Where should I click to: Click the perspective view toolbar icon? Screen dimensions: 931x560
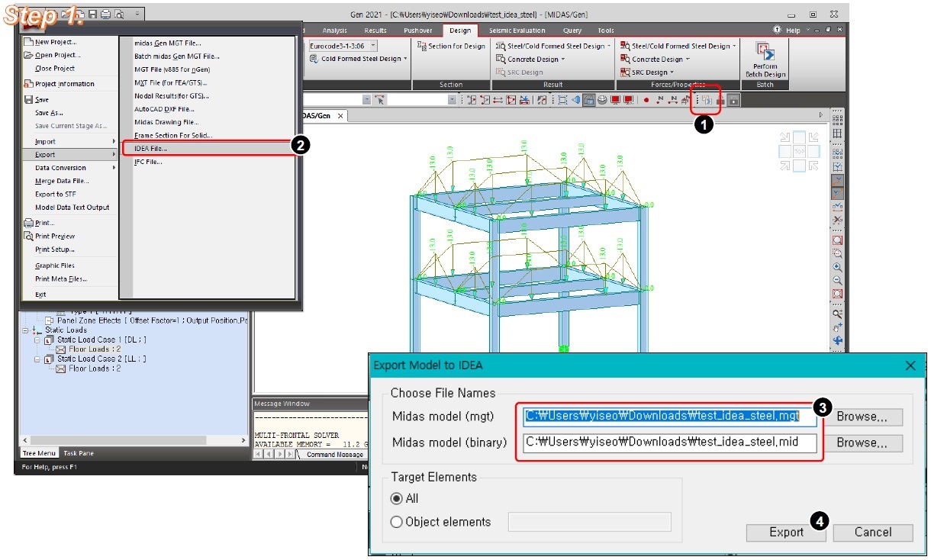coord(576,100)
